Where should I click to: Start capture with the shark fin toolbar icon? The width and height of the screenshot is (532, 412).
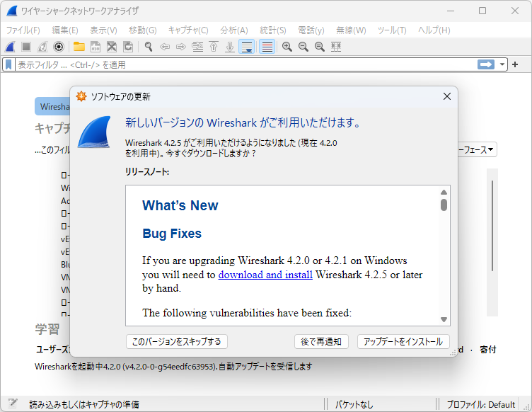[x=10, y=47]
